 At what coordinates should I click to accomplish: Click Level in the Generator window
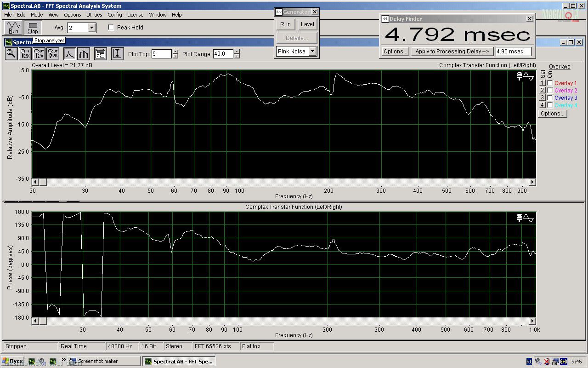(307, 24)
